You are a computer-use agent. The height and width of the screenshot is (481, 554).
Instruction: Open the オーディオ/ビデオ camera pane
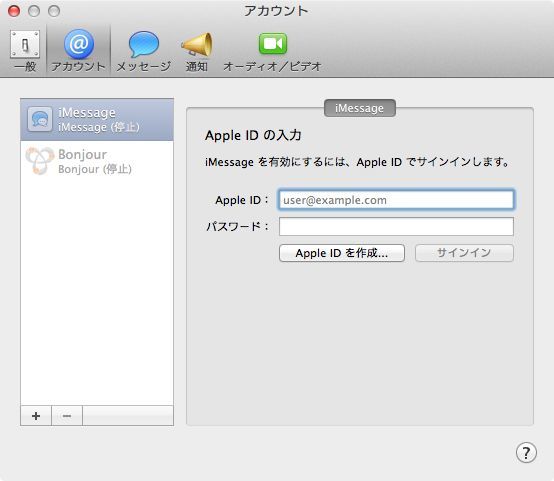(x=272, y=51)
